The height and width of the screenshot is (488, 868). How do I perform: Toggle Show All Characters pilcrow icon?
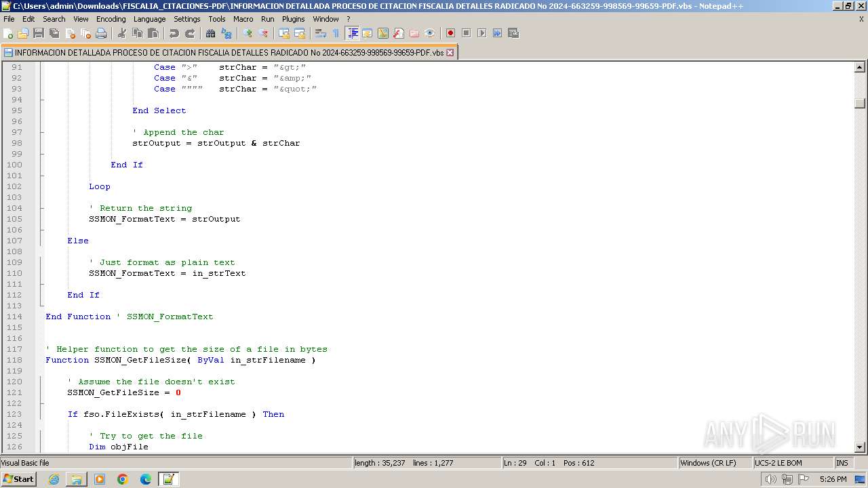336,33
